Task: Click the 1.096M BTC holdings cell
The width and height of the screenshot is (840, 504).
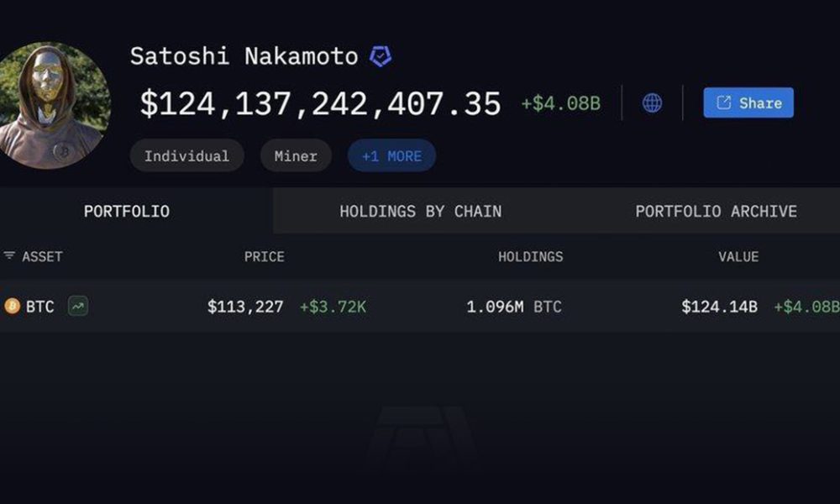Action: click(x=514, y=307)
